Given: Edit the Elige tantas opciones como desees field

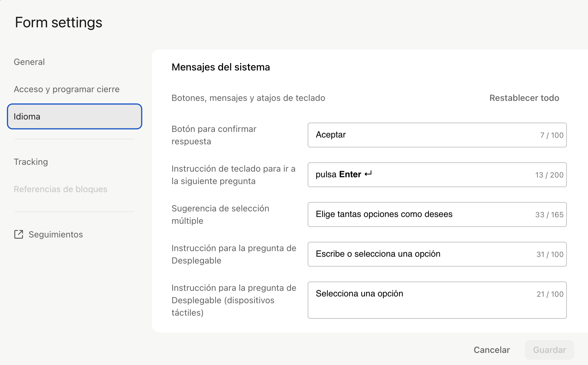Looking at the screenshot, I should click(437, 214).
